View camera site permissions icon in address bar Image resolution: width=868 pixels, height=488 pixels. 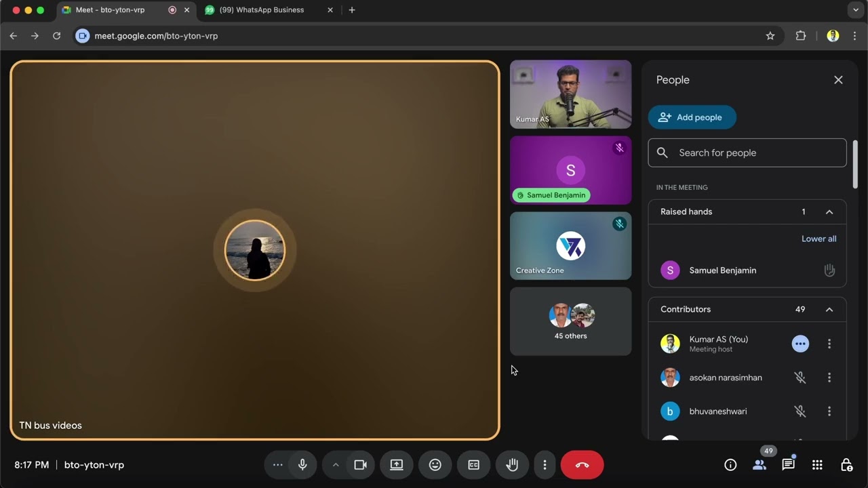pyautogui.click(x=82, y=36)
